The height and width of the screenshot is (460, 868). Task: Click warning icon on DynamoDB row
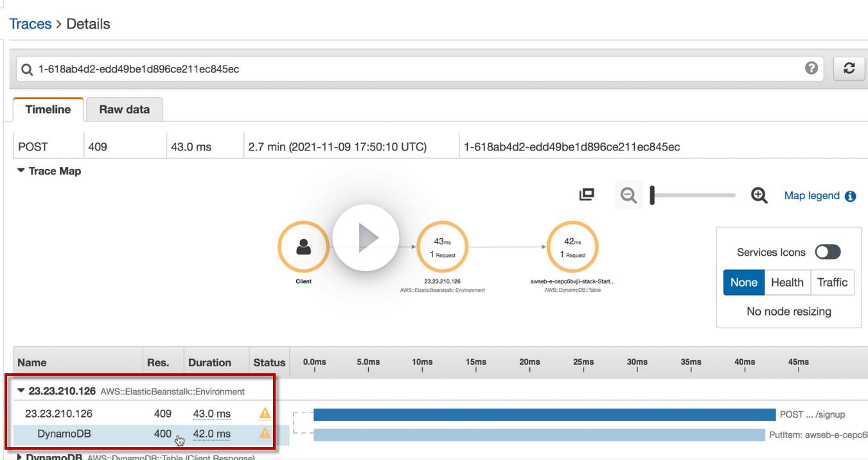(265, 434)
